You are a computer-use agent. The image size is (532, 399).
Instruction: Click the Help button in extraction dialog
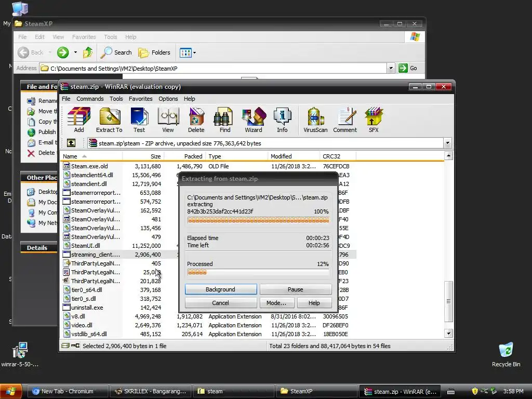coord(314,303)
